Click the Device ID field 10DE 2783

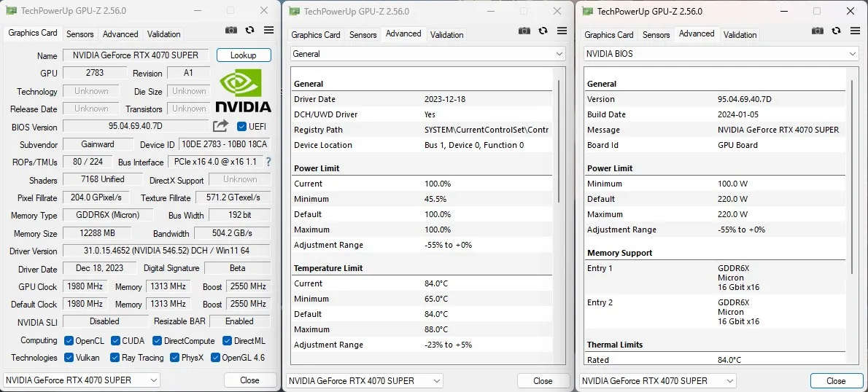[224, 144]
